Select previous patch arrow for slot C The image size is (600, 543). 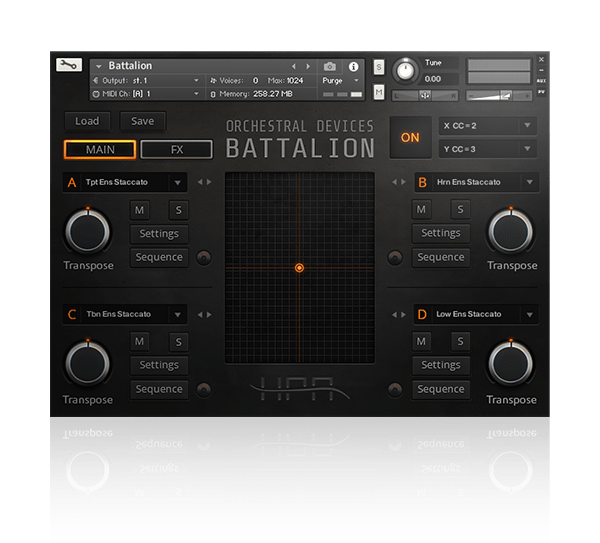[200, 315]
